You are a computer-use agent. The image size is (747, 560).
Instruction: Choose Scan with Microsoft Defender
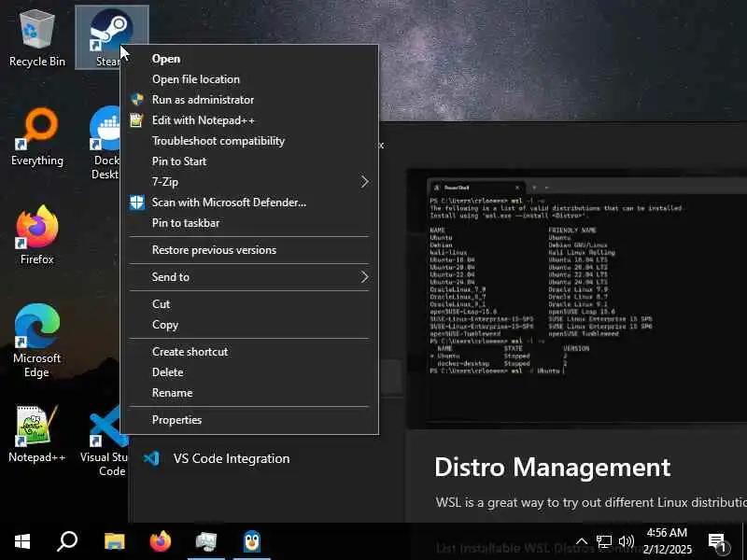click(249, 203)
